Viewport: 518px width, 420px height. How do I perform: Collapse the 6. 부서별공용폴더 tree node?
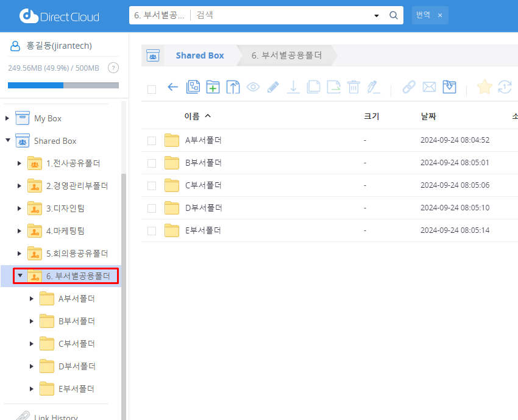(20, 276)
